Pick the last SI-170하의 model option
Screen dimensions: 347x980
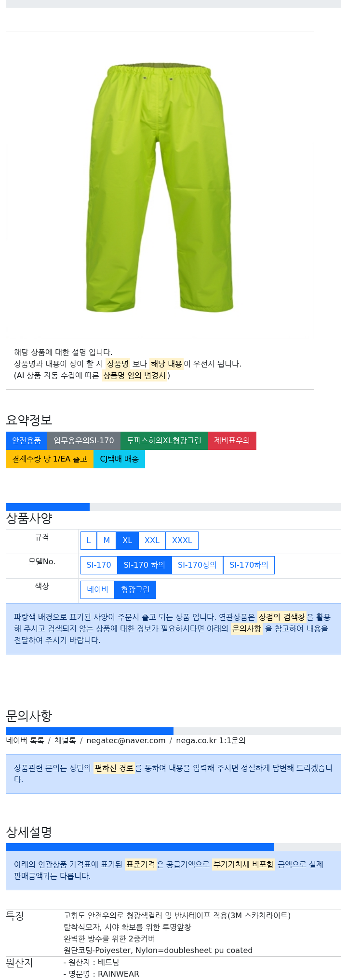coord(249,565)
